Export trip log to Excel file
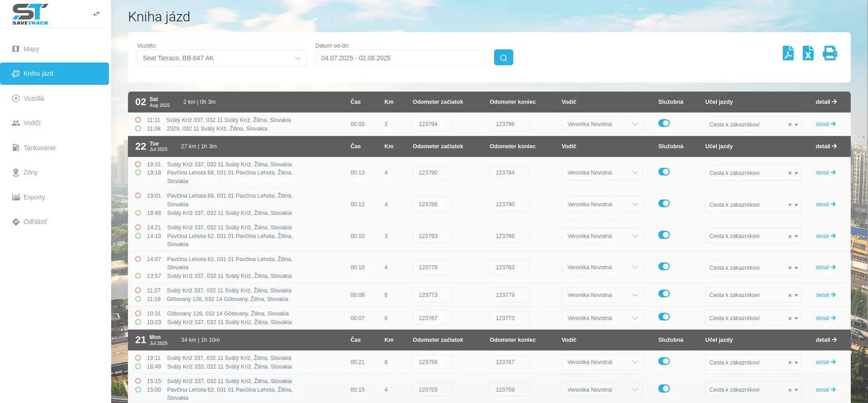The image size is (868, 403). pos(808,53)
